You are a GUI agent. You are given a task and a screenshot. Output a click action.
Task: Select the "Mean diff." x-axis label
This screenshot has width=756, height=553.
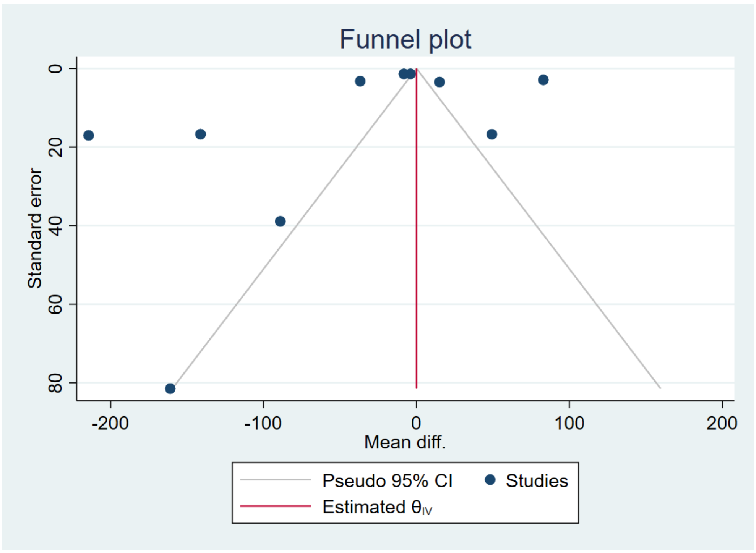[405, 442]
